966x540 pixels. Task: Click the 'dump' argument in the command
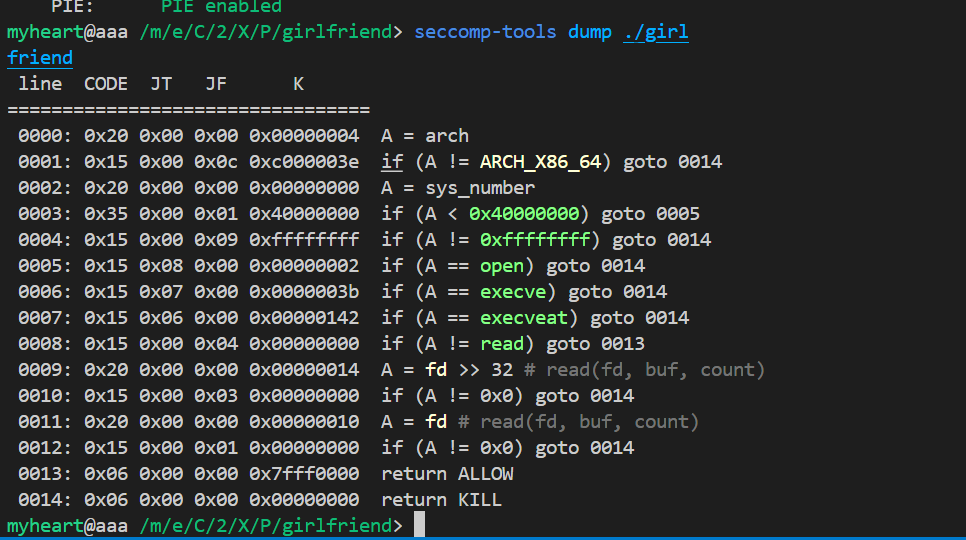coord(590,32)
